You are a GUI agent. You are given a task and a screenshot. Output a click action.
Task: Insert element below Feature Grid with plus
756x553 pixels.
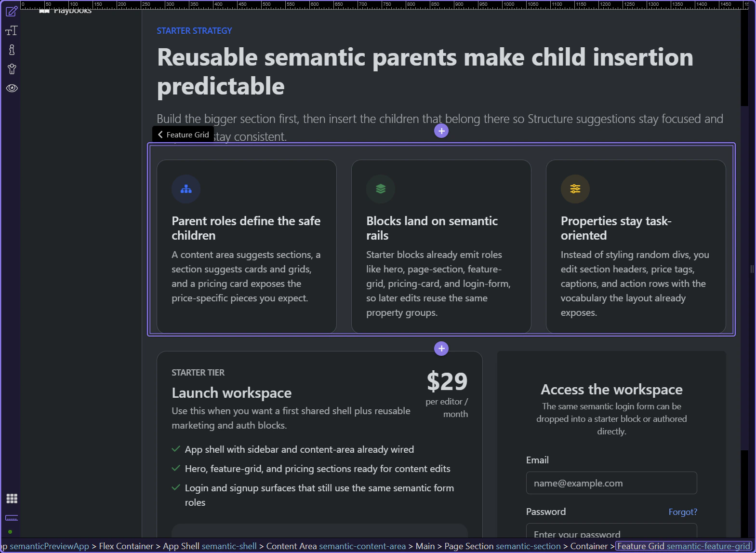pyautogui.click(x=441, y=349)
